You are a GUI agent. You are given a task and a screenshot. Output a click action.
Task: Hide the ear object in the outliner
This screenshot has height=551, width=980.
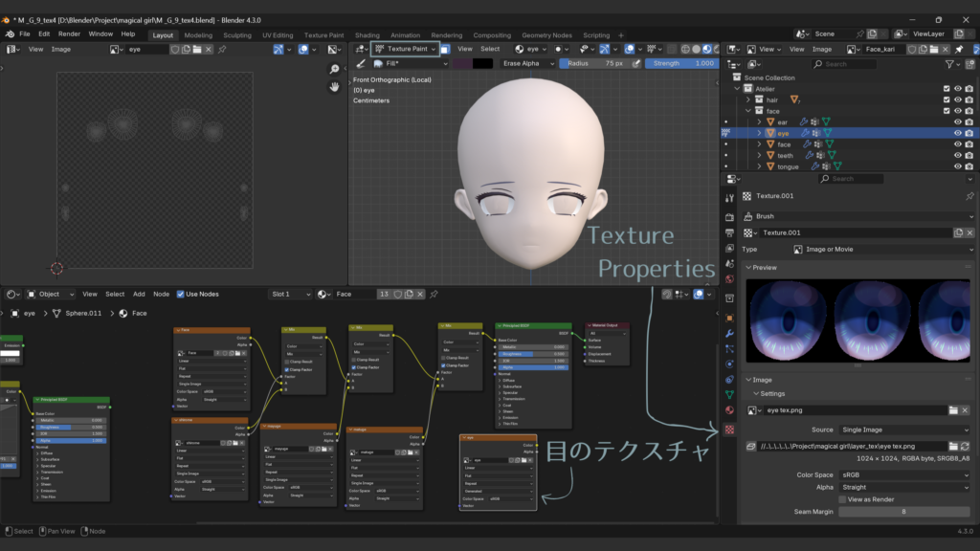(x=957, y=122)
